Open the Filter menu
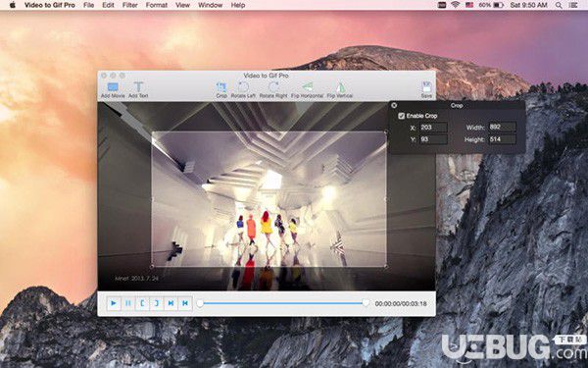 [129, 5]
